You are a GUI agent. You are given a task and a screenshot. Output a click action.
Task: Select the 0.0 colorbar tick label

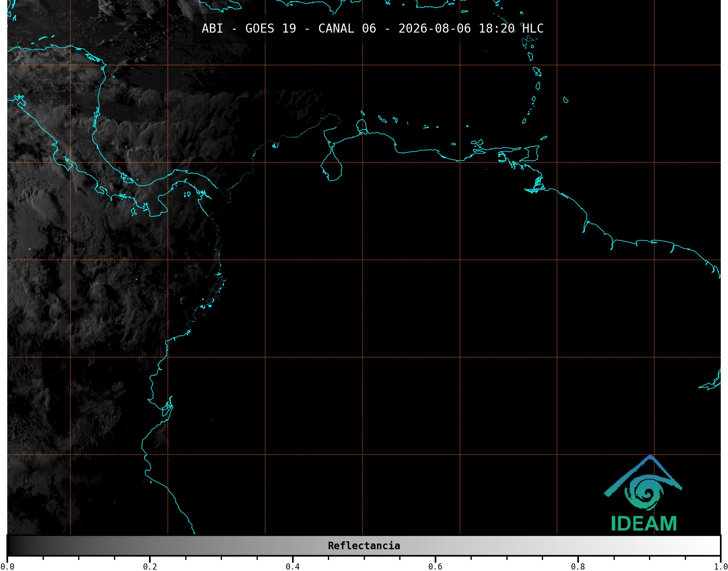[x=7, y=567]
